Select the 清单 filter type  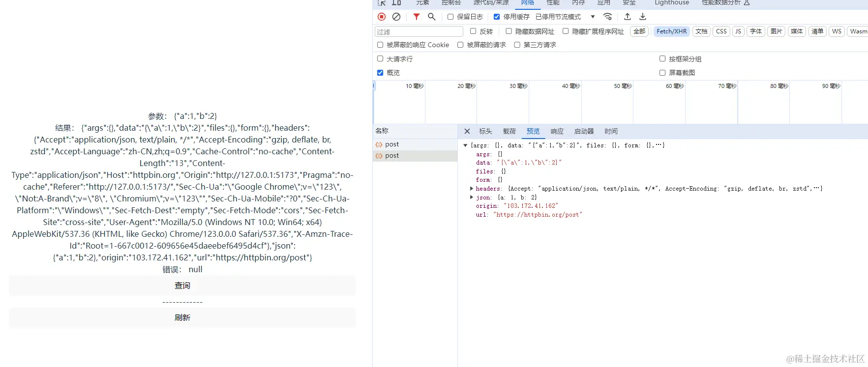(x=817, y=31)
